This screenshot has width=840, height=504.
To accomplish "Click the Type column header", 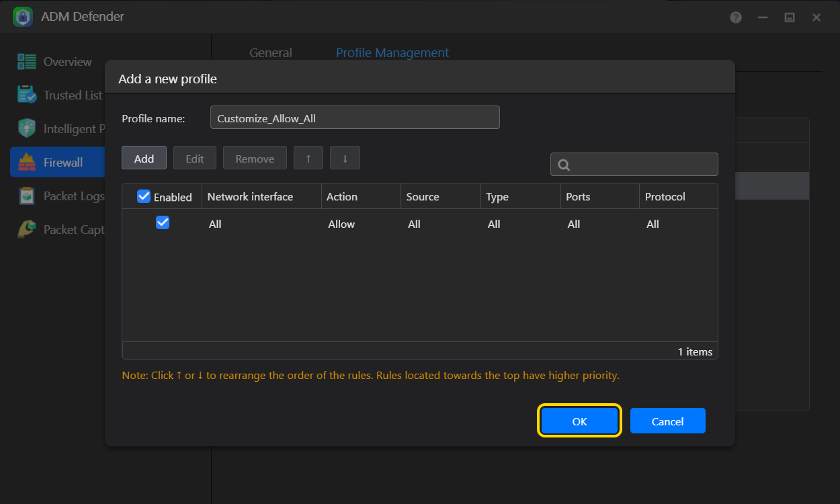I will 521,196.
